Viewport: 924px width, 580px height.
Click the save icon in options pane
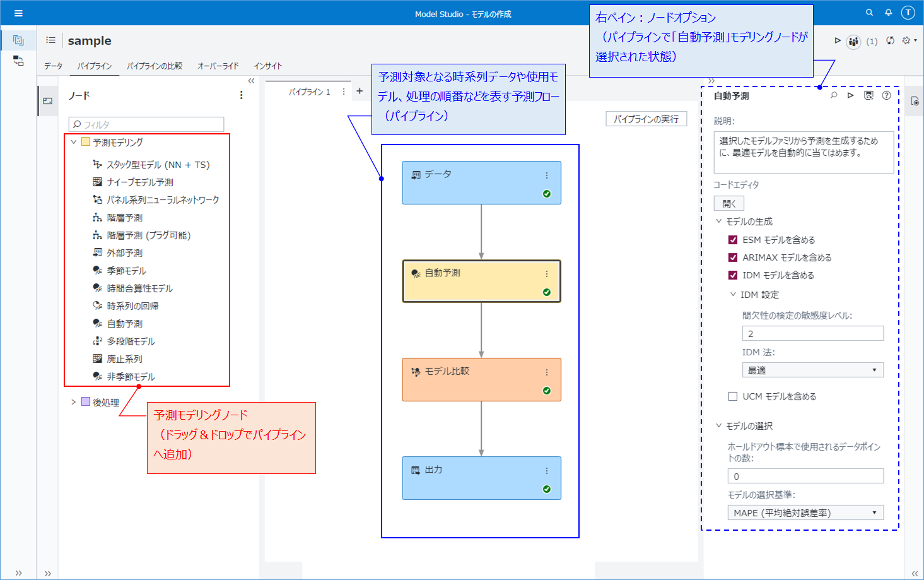coord(868,95)
